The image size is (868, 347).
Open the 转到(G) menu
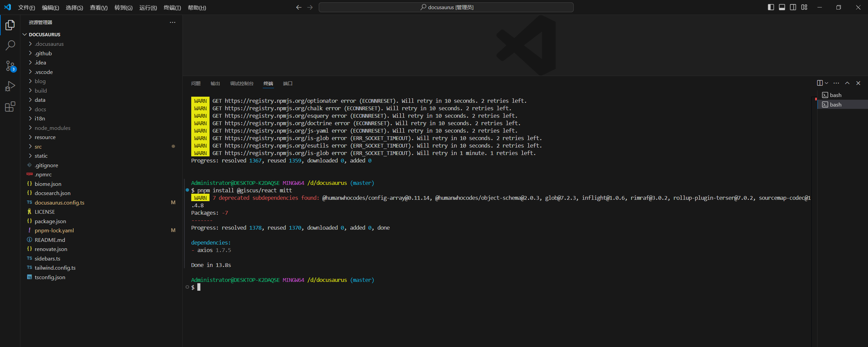click(123, 7)
